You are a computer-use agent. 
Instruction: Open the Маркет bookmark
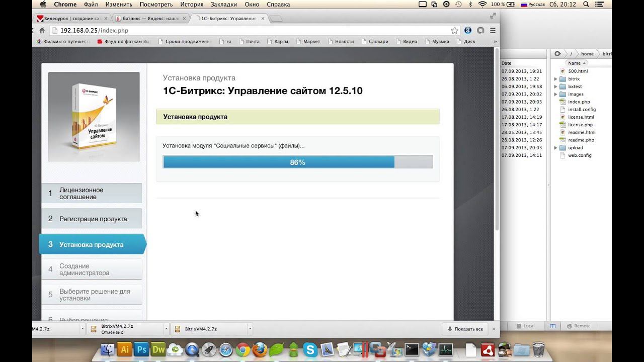pyautogui.click(x=307, y=42)
